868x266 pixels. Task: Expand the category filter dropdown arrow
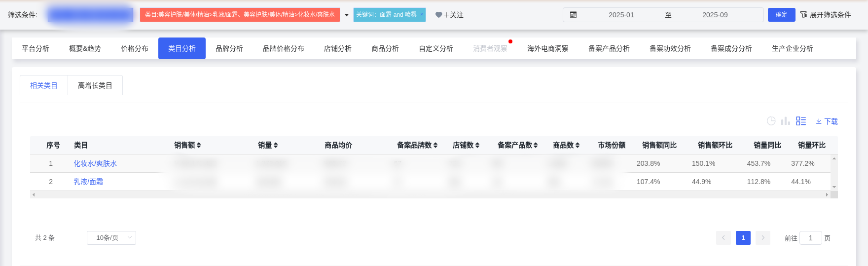click(x=347, y=15)
